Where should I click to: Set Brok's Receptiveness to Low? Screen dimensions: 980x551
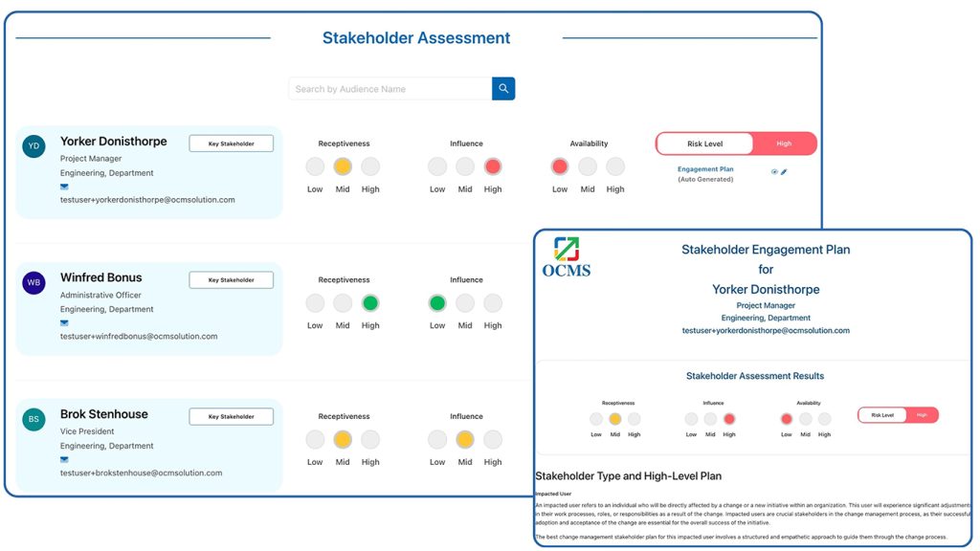pyautogui.click(x=315, y=439)
